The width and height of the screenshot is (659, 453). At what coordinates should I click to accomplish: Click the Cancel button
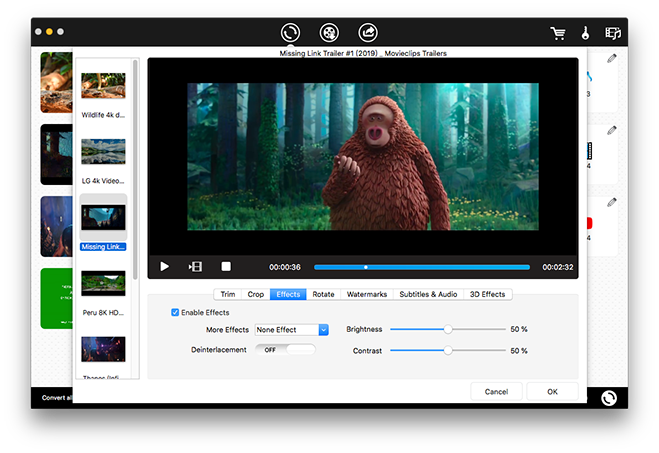495,391
